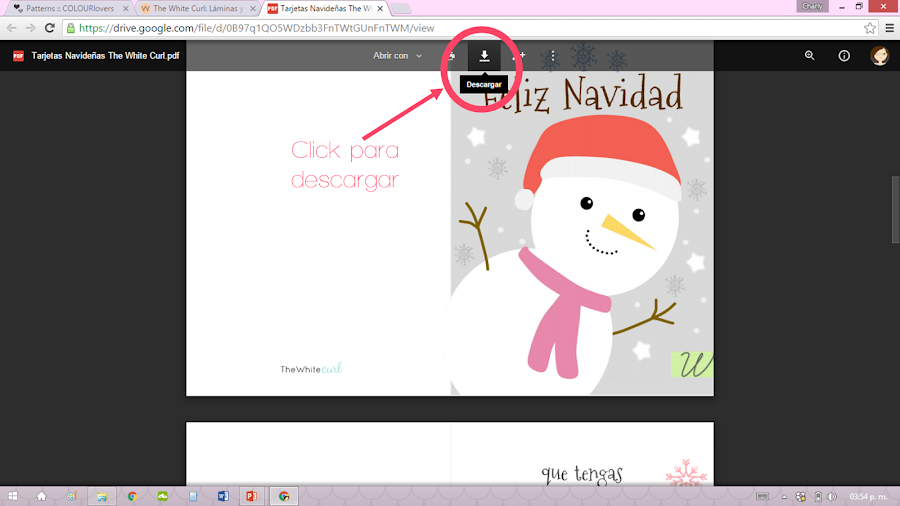Viewport: 900px width, 506px height.
Task: Click the browser forward arrow
Action: pos(30,28)
